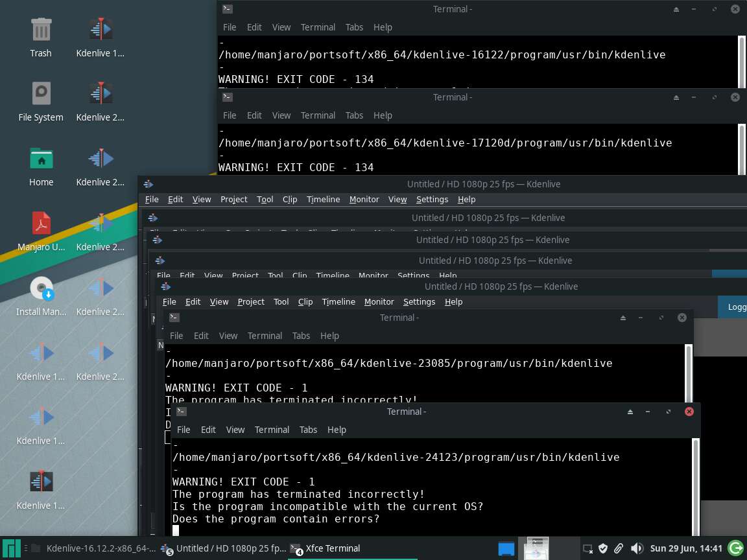Click Kdenlive logo icon in rearmost Kdenlive titlebar

(148, 184)
